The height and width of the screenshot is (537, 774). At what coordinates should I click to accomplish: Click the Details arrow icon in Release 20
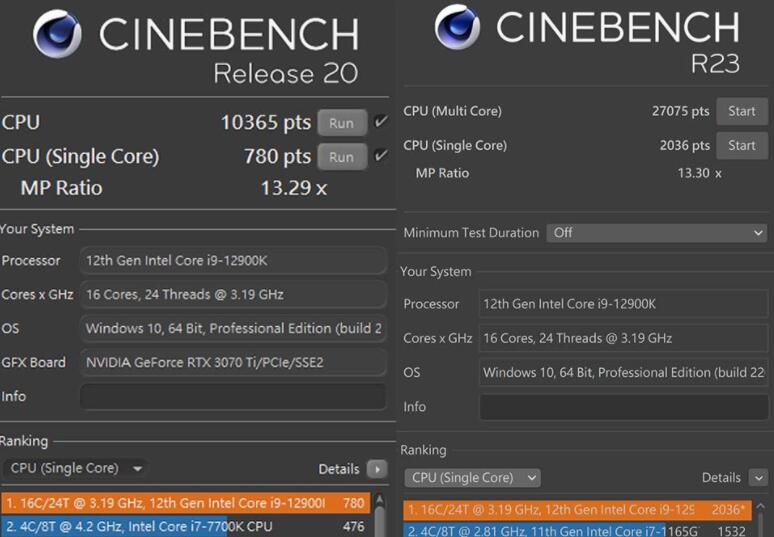click(376, 469)
